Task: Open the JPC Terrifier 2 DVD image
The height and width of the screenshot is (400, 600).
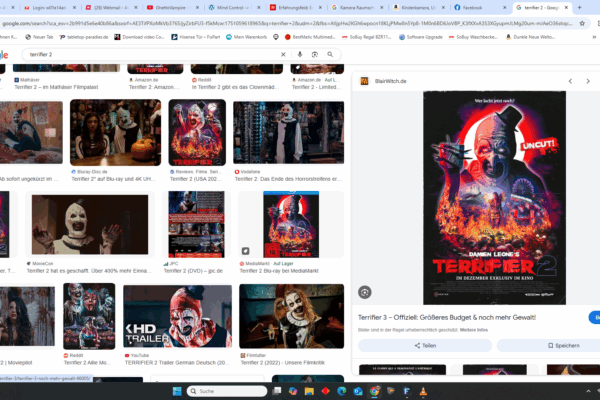Action: [x=197, y=224]
